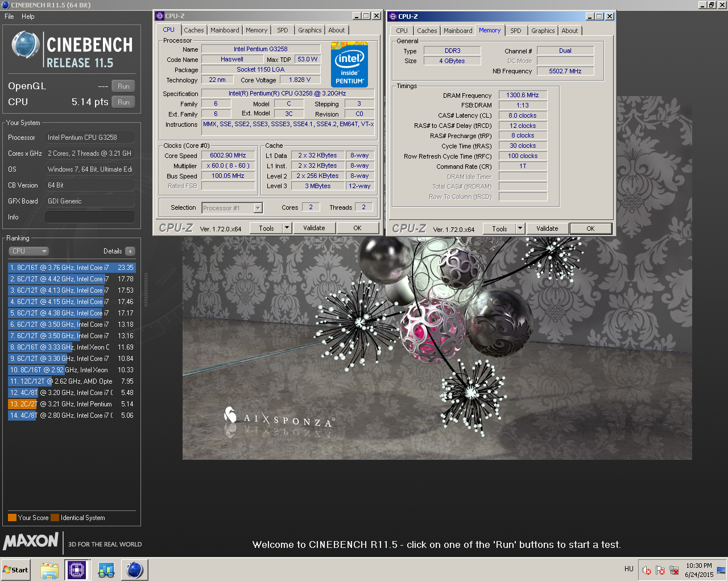Expand Tools dropdown arrow in left CPU-Z
728x582 pixels.
[x=287, y=228]
